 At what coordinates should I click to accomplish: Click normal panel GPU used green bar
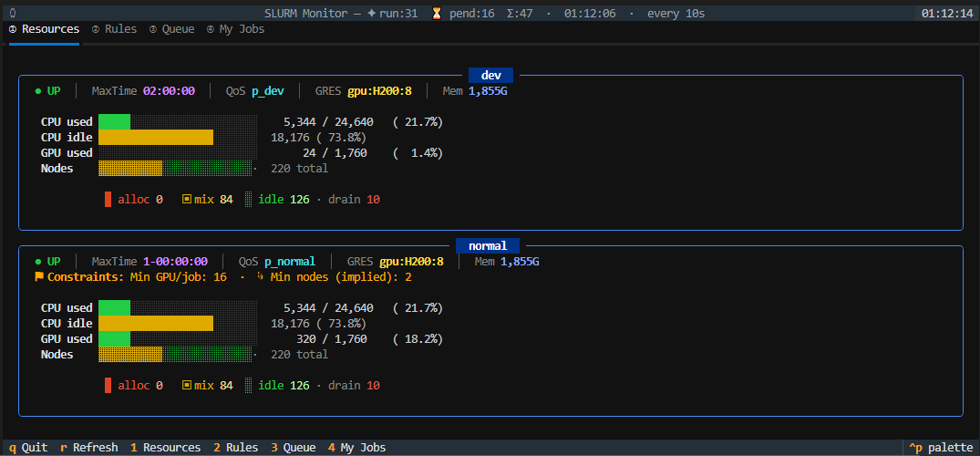tap(114, 339)
